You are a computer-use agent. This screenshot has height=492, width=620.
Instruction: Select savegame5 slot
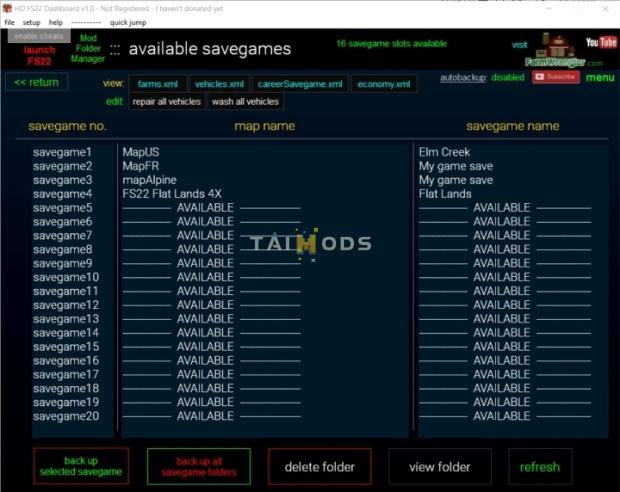coord(62,208)
